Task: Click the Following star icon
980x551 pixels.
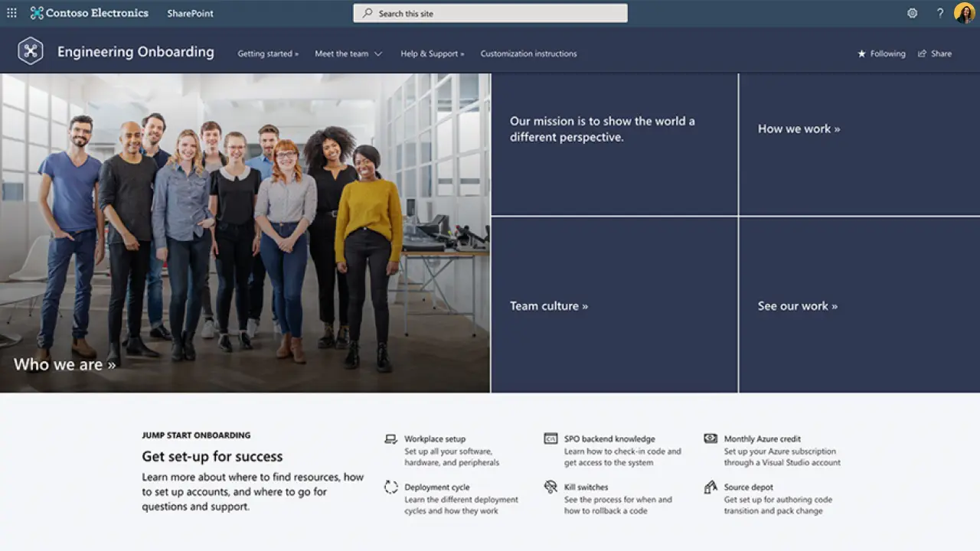Action: pyautogui.click(x=861, y=54)
